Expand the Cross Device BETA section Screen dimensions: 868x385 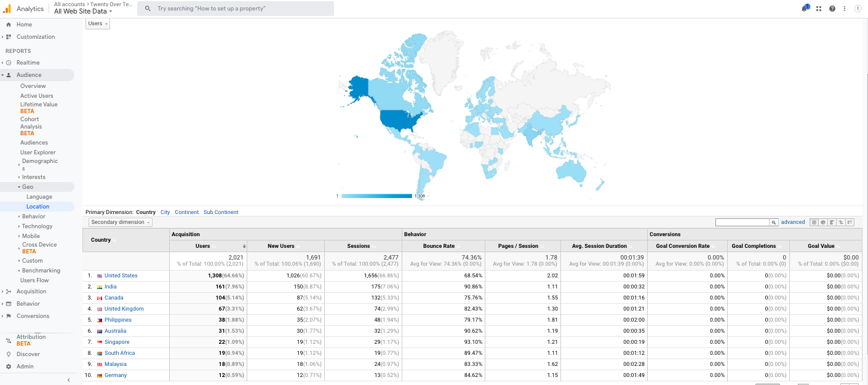(39, 248)
